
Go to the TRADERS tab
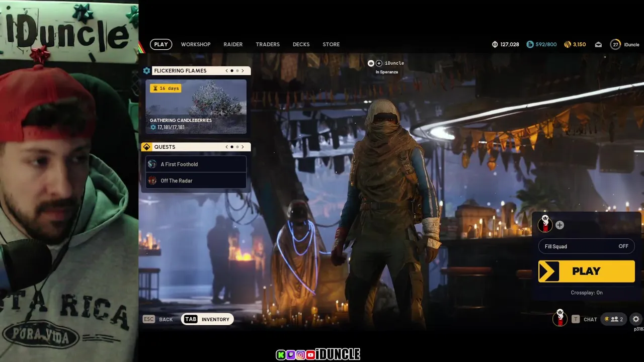click(268, 44)
